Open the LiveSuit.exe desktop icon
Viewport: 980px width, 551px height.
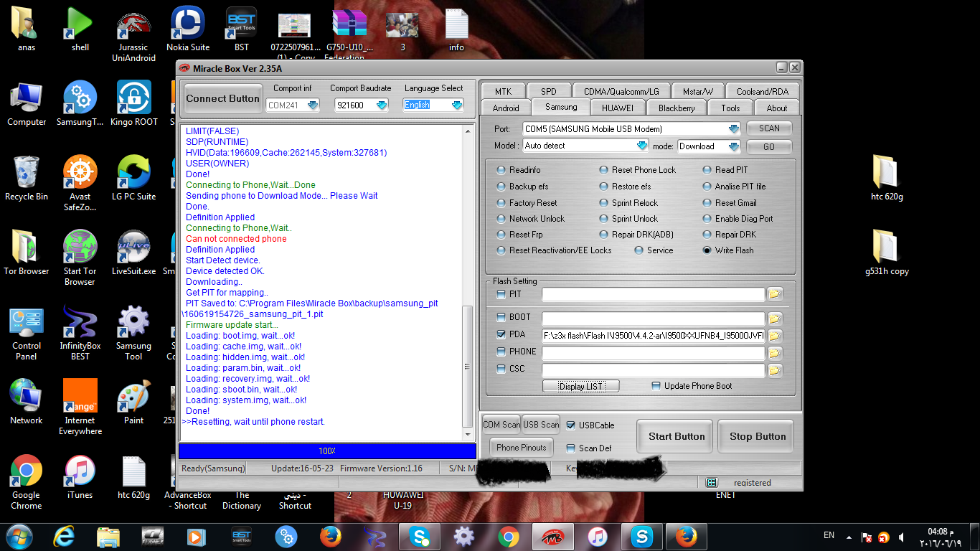point(134,253)
